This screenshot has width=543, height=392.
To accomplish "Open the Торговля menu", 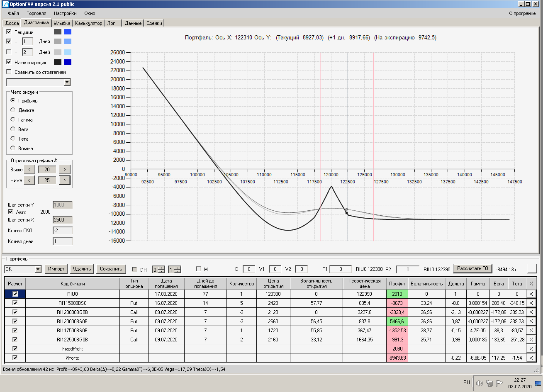I will pos(36,13).
